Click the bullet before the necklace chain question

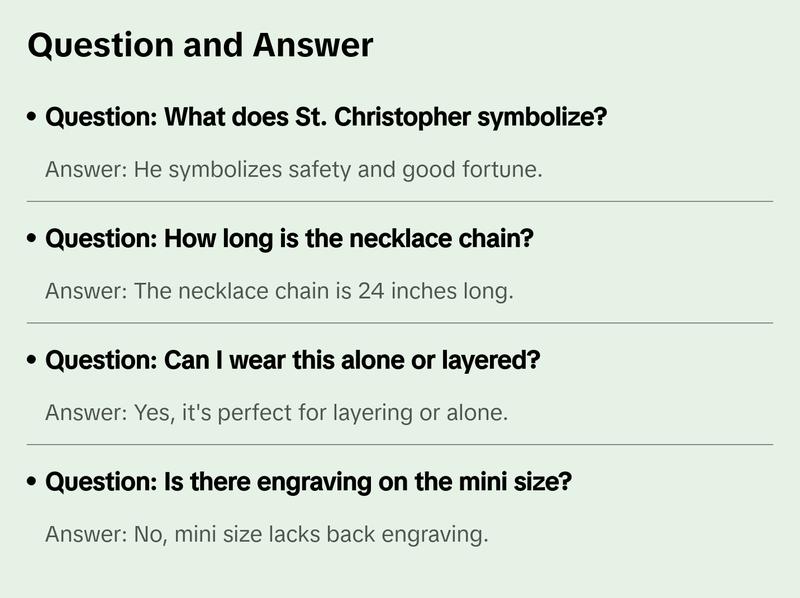[33, 240]
